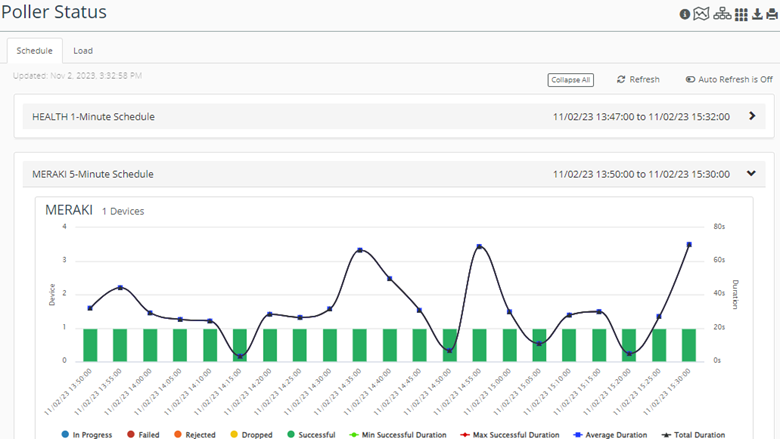
Task: Click the green bar at 13:50:00
Action: (x=90, y=344)
